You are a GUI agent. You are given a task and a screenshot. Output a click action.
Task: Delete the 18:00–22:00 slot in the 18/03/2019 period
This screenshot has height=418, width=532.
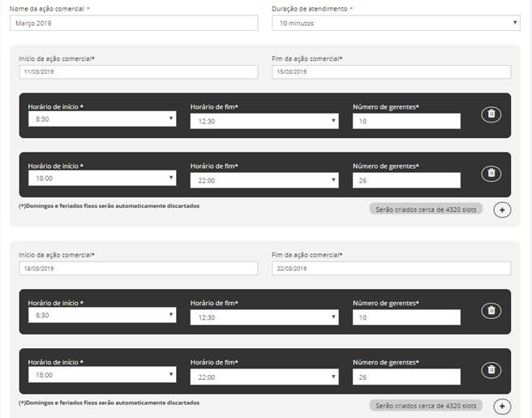(490, 370)
